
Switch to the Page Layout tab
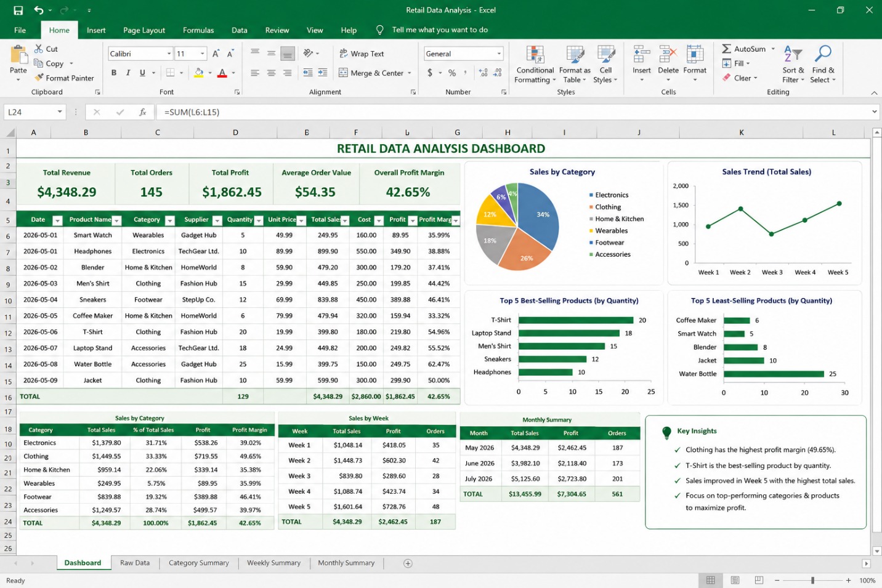click(x=144, y=30)
